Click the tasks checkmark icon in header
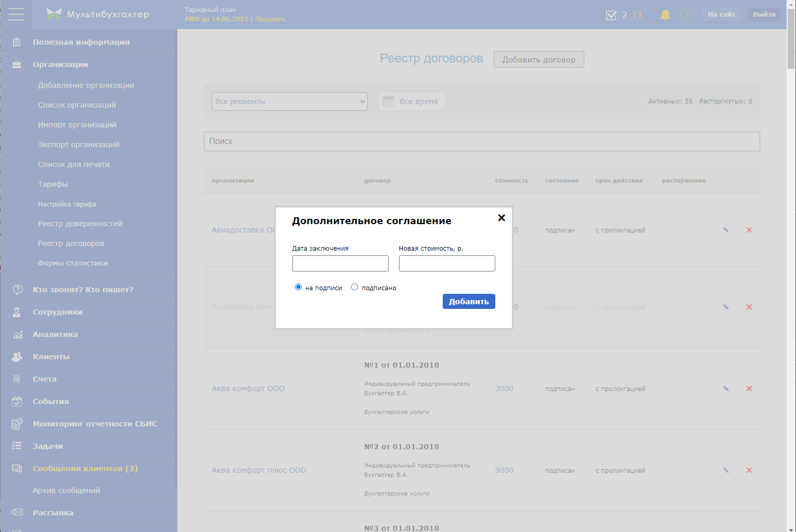Screen dimensions: 796x532 pos(611,15)
